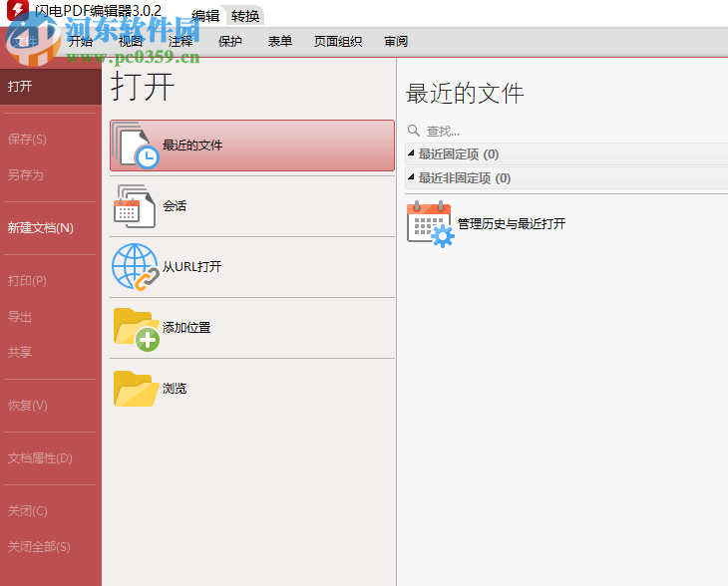Open the 文件 file menu tab

26,41
